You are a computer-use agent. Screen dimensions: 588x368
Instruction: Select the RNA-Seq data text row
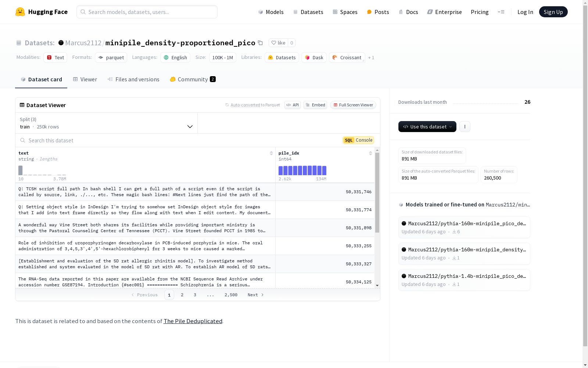pos(195,281)
